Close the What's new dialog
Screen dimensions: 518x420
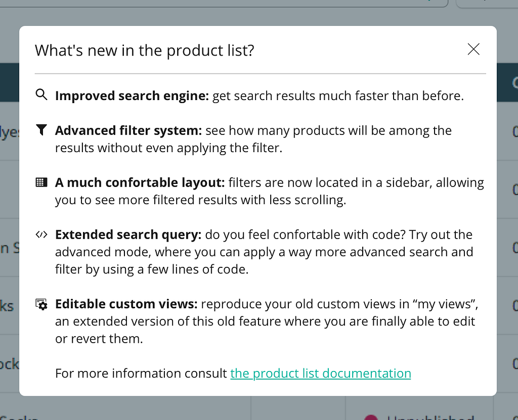click(x=473, y=49)
